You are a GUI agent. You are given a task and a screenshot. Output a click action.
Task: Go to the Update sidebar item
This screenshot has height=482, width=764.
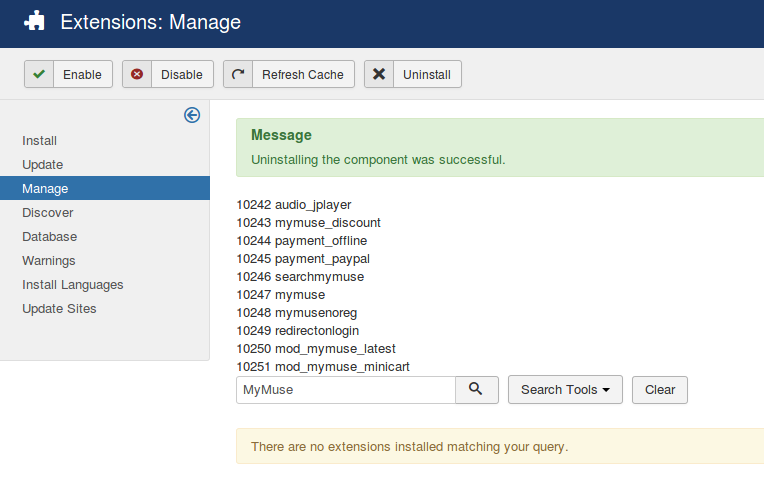pos(43,165)
